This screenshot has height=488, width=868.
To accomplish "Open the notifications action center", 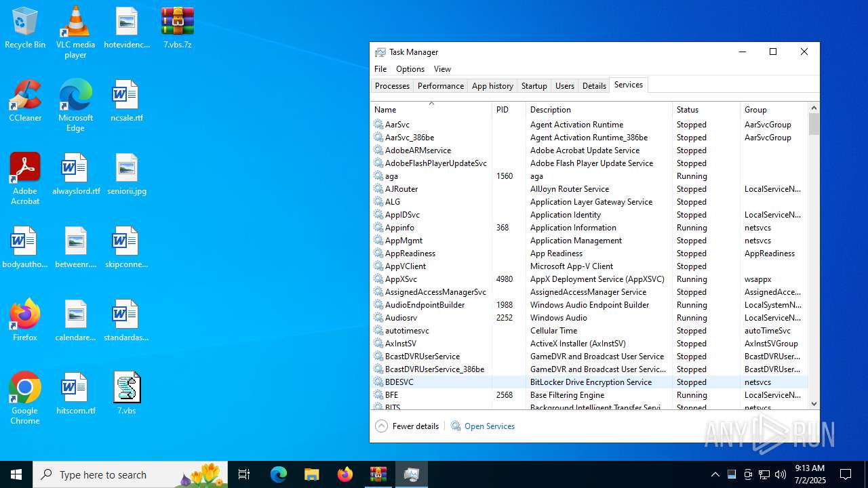I will click(x=846, y=474).
